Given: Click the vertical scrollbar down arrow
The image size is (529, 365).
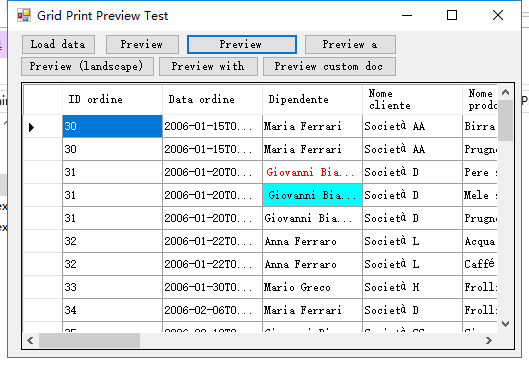Looking at the screenshot, I should 505,324.
